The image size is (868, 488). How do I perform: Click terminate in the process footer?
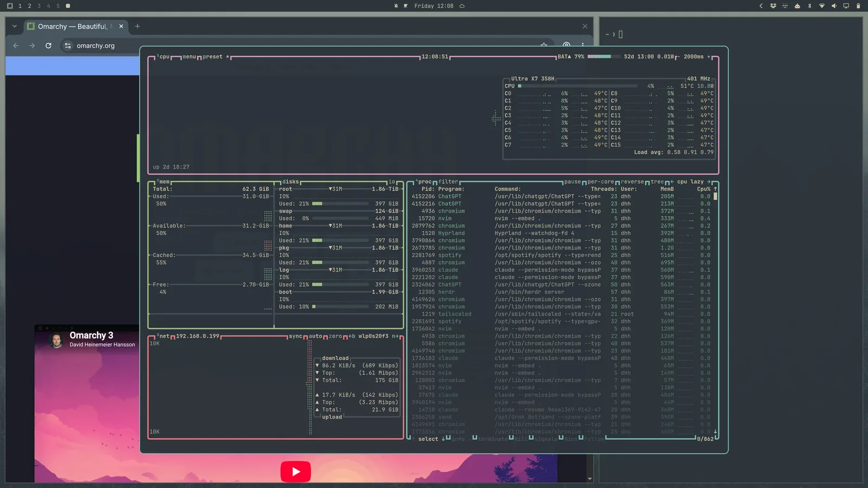493,439
